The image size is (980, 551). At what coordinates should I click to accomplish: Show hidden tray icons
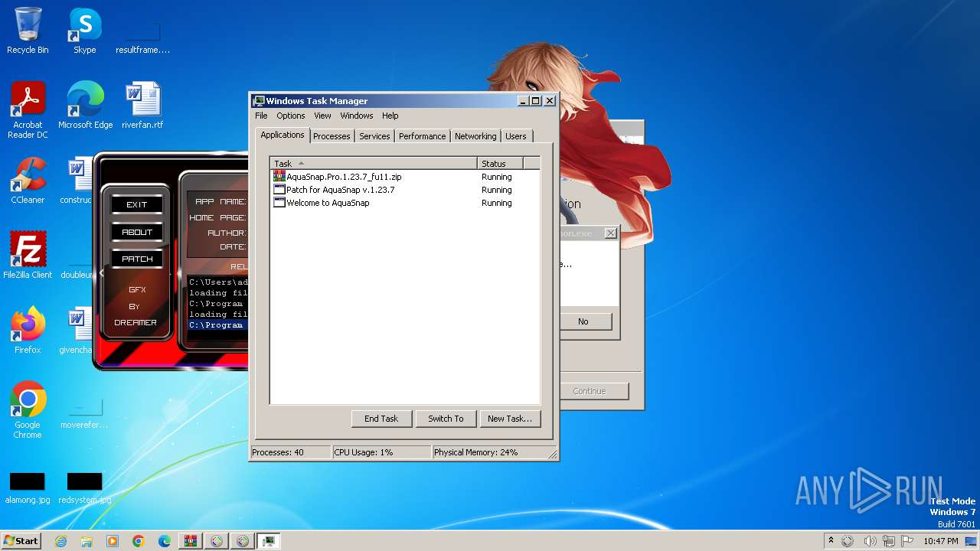pyautogui.click(x=831, y=541)
